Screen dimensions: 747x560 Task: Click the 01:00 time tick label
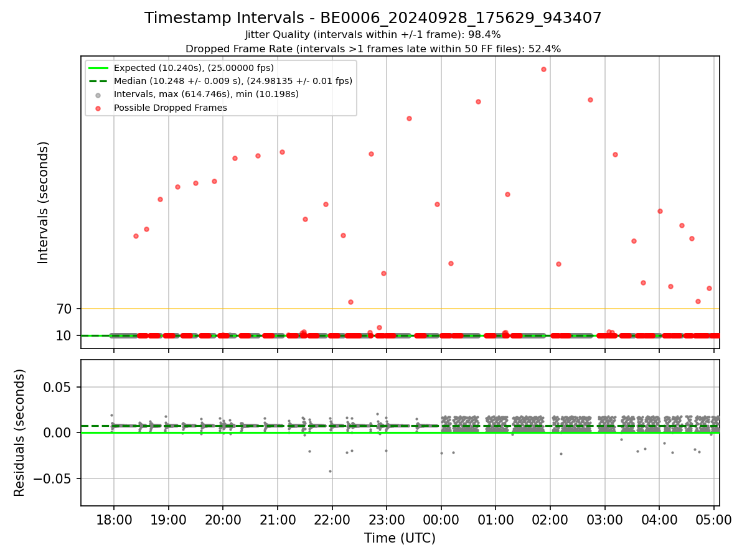pyautogui.click(x=496, y=519)
